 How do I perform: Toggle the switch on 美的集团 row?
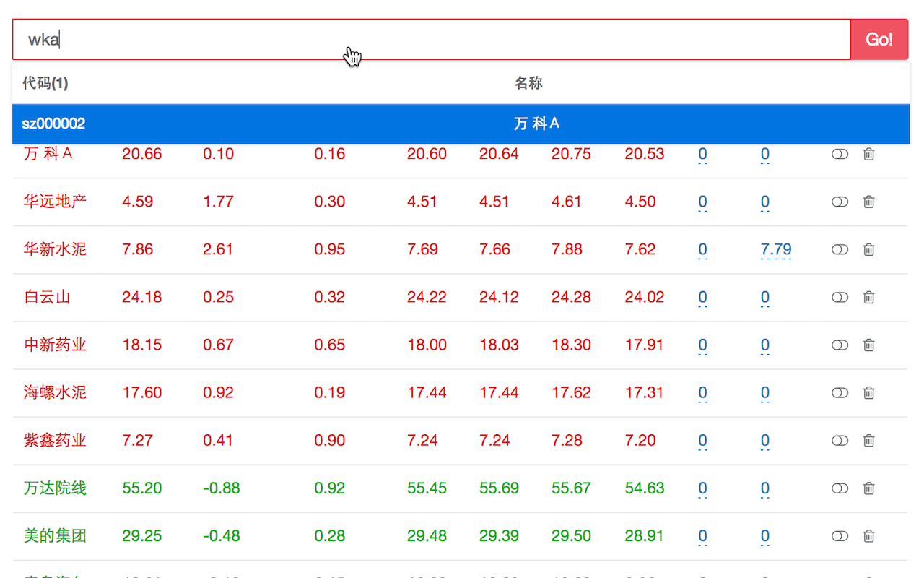click(840, 535)
